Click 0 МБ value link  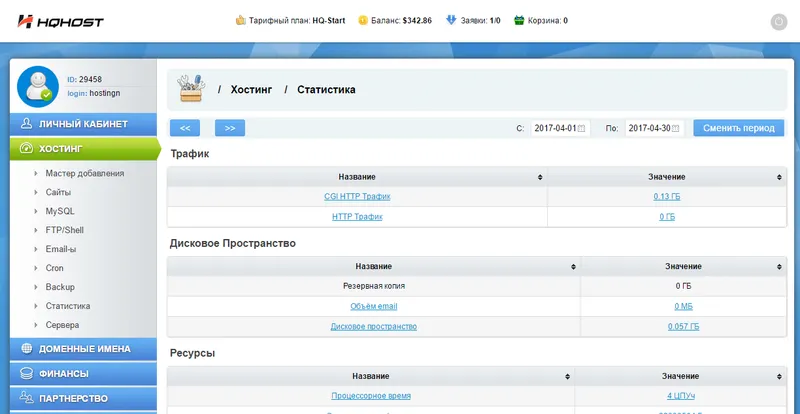pyautogui.click(x=683, y=307)
